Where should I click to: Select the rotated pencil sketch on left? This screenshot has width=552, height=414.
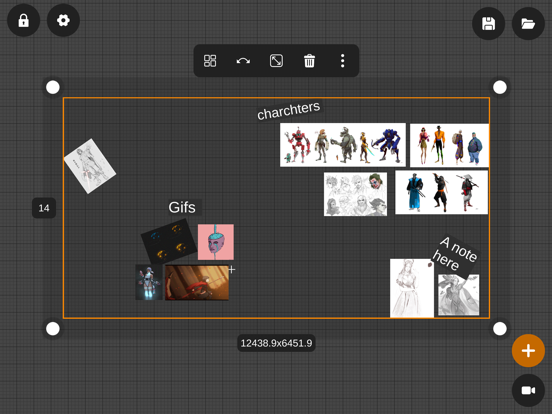coord(90,166)
